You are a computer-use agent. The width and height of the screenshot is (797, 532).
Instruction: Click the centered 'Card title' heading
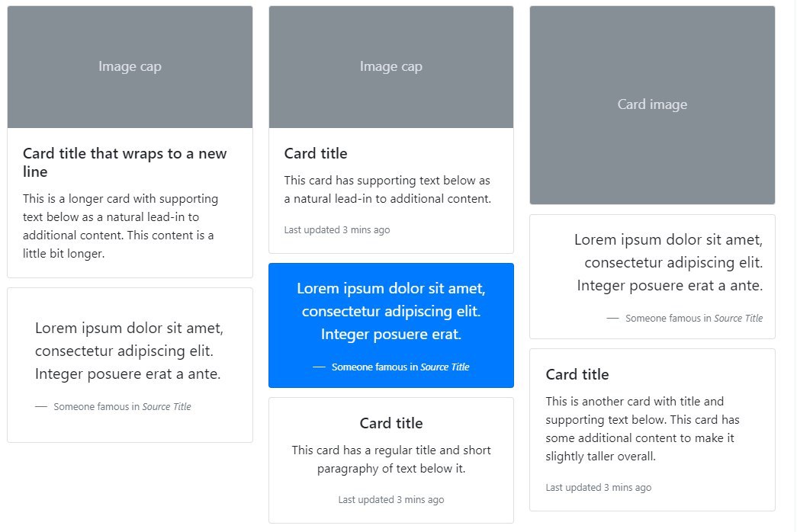(x=391, y=423)
